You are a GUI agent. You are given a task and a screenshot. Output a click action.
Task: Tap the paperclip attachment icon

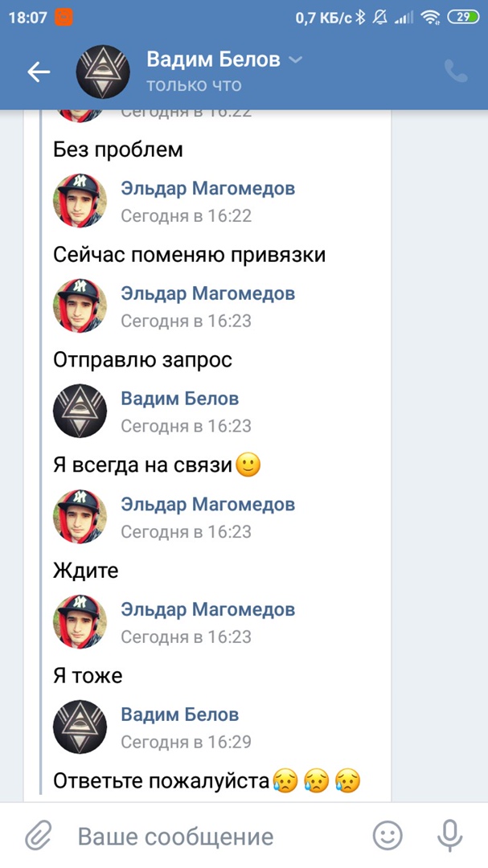(x=38, y=837)
